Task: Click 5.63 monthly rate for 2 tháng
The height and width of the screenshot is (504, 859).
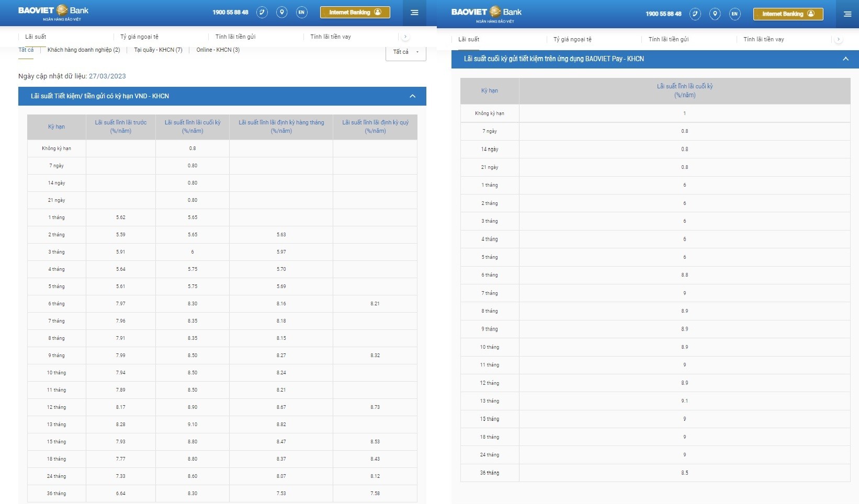Action: pos(281,235)
